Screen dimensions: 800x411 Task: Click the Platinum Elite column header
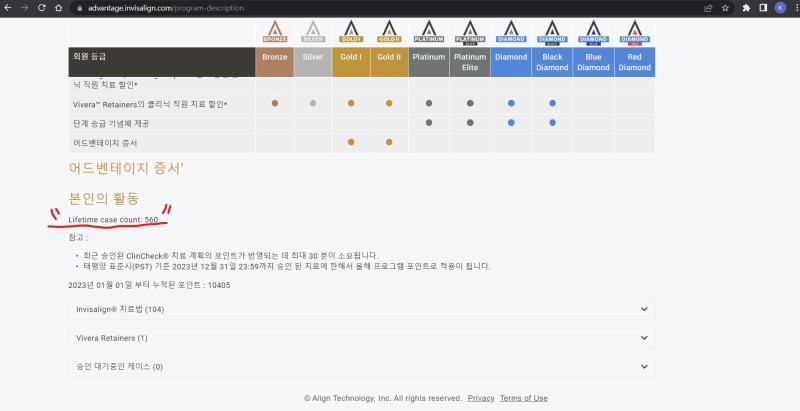tap(470, 62)
